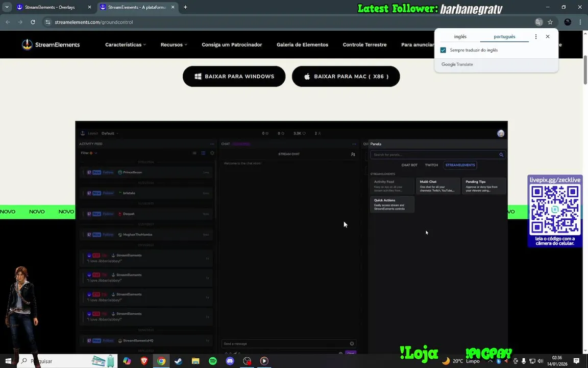Click the StreamElements logo in the header
This screenshot has width=588, height=368.
point(51,44)
